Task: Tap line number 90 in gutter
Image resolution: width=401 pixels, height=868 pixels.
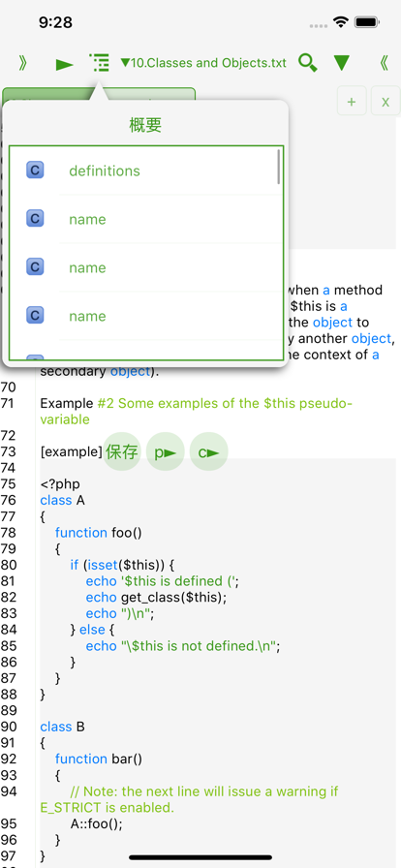Action: (x=8, y=727)
